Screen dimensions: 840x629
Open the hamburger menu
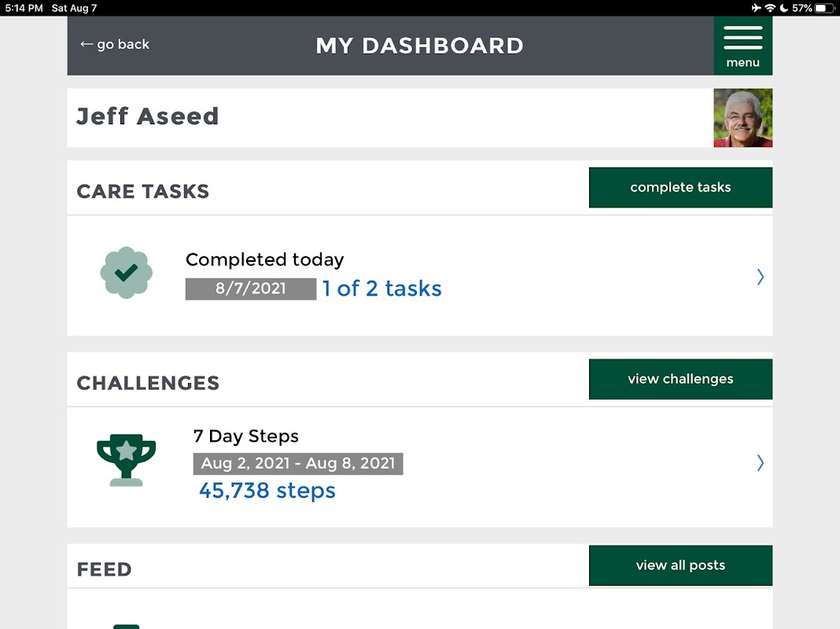742,46
